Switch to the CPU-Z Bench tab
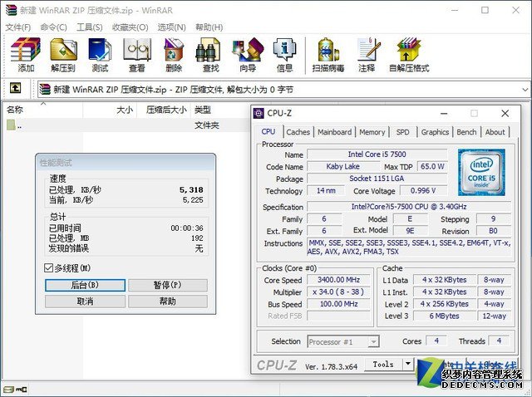The height and width of the screenshot is (397, 532). click(466, 132)
